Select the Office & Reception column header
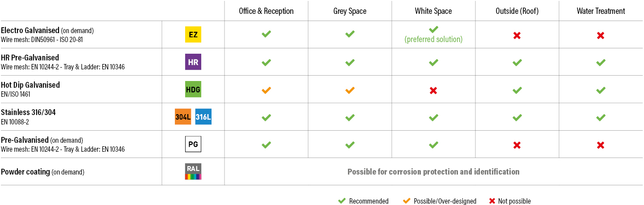Image resolution: width=644 pixels, height=205 pixels. coord(266,11)
